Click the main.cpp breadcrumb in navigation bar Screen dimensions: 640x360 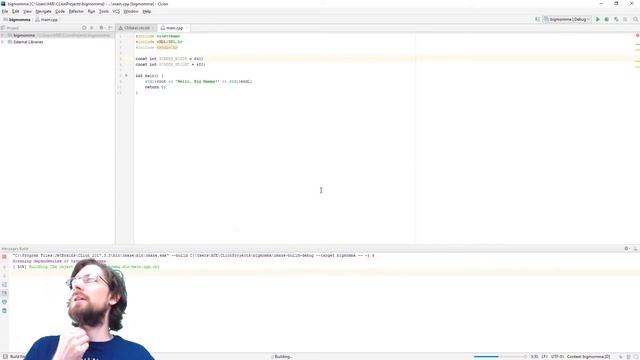tap(47, 20)
